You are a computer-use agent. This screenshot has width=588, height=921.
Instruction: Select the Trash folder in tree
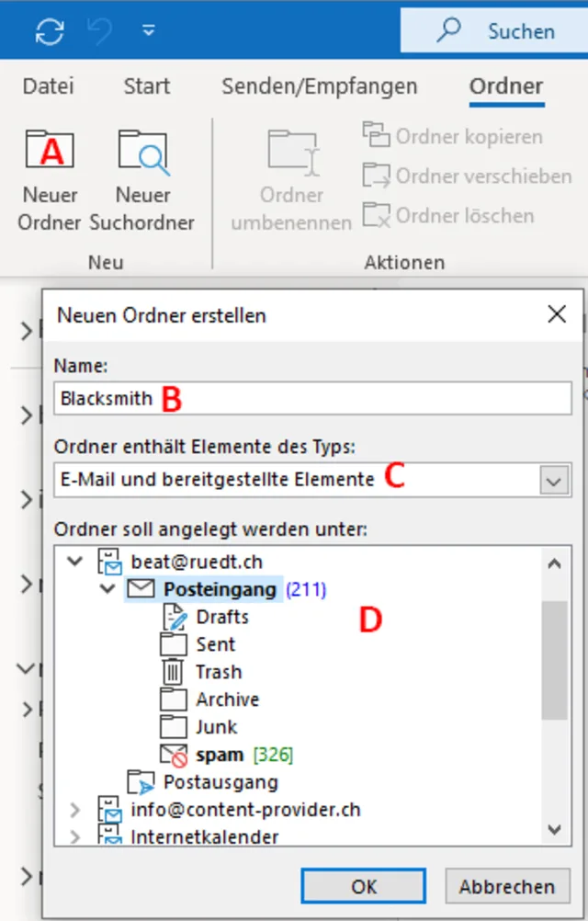pyautogui.click(x=218, y=672)
